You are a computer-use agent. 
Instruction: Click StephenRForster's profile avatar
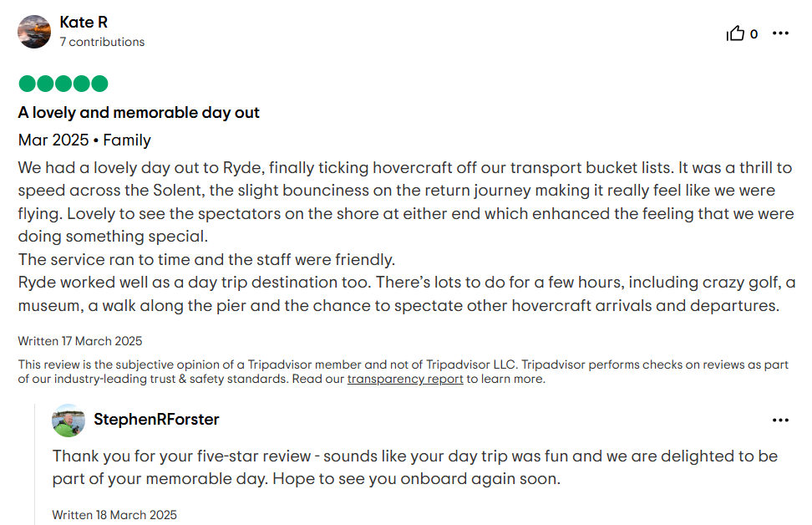(69, 421)
